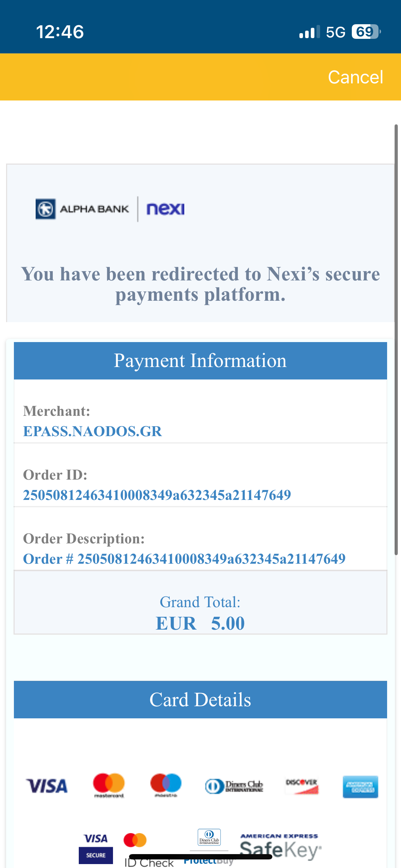Click the Order ID number value

tap(157, 495)
